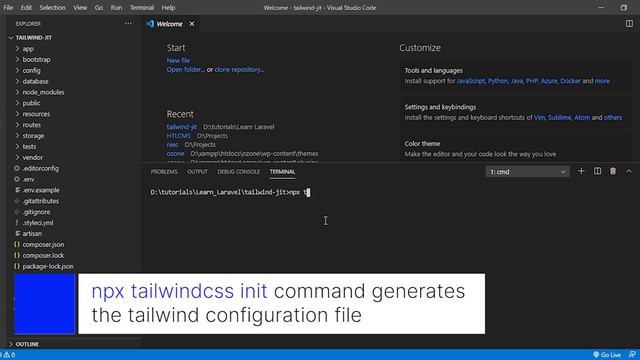This screenshot has width=640, height=360.
Task: Split the editor layout icon
Action: click(x=629, y=24)
